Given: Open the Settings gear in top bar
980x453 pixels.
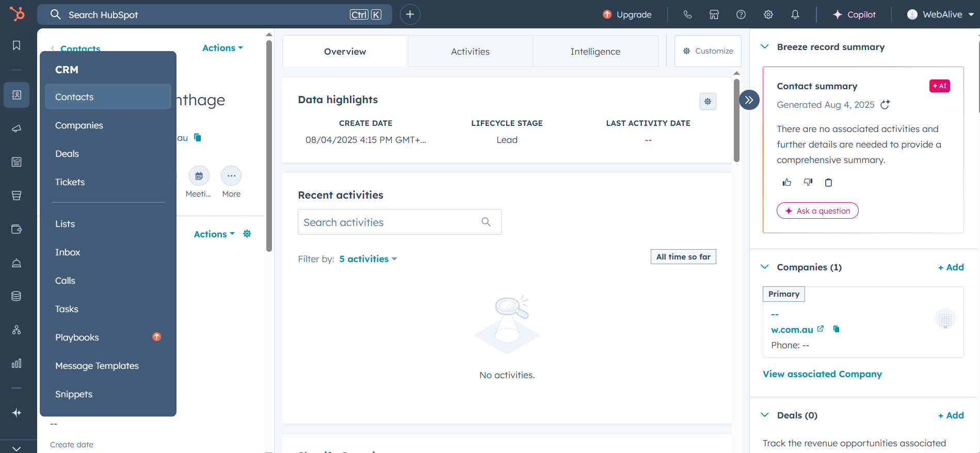Looking at the screenshot, I should [x=768, y=14].
